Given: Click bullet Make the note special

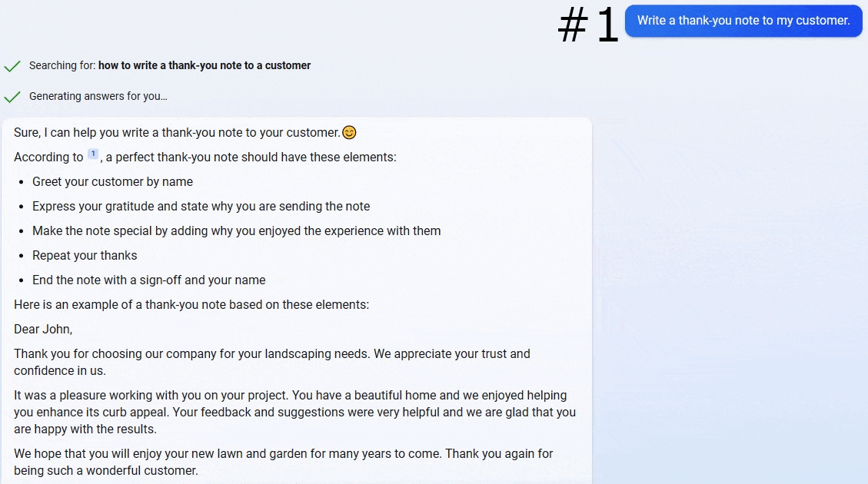Looking at the screenshot, I should pos(236,231).
